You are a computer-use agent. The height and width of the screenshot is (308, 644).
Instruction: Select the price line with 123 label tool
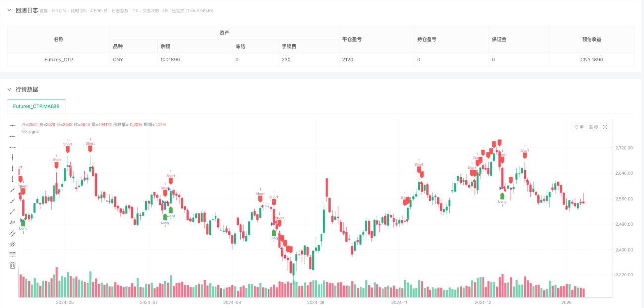[12, 222]
